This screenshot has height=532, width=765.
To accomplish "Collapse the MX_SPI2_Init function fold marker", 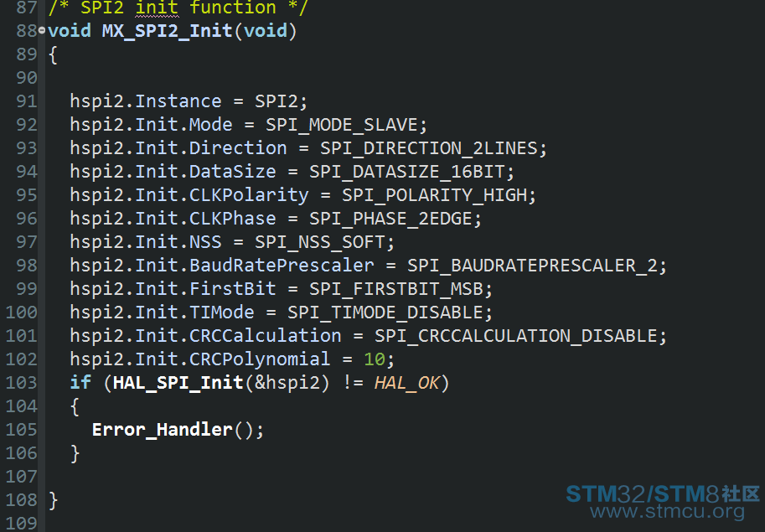I will [42, 31].
